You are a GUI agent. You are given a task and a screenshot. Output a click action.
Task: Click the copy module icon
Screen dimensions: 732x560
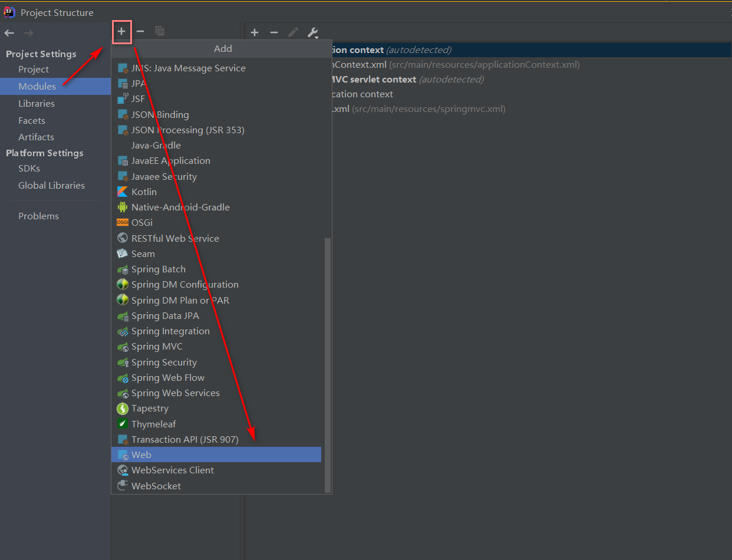160,31
